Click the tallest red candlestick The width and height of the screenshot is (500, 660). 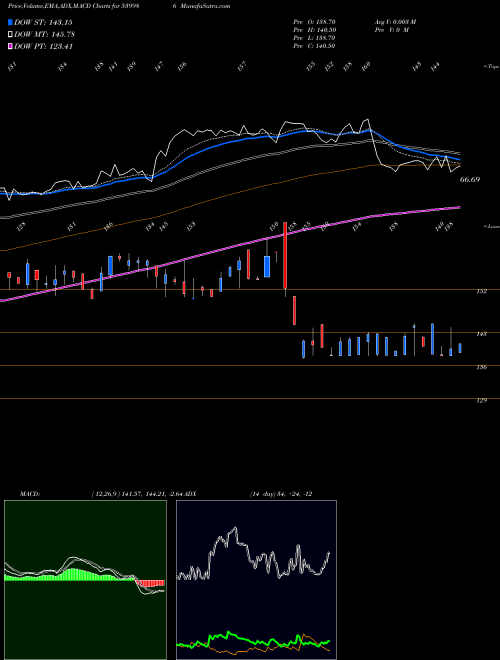(285, 255)
